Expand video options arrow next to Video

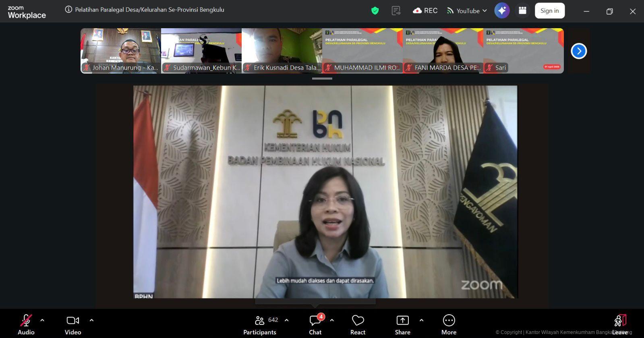tap(91, 320)
